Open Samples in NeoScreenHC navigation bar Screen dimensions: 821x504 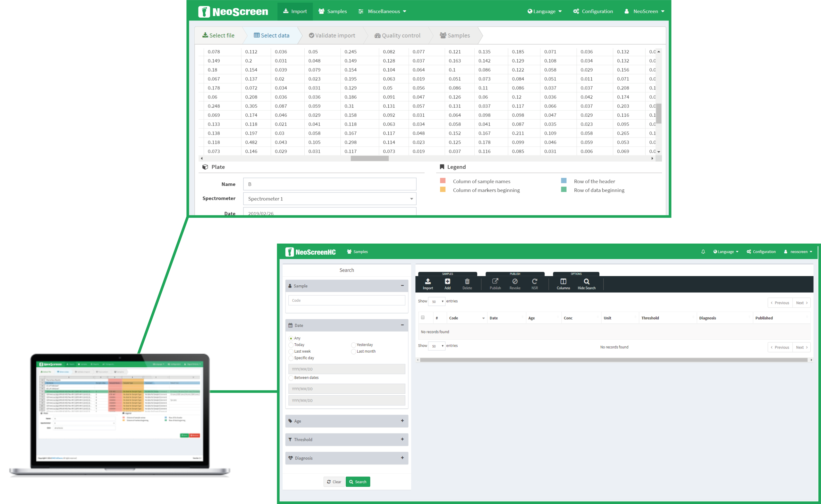[x=357, y=252]
